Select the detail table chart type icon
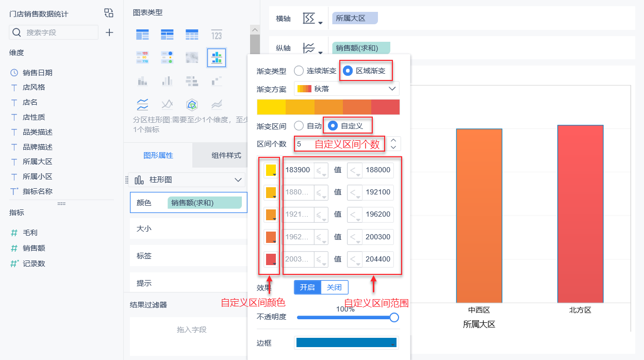The width and height of the screenshot is (644, 360). pyautogui.click(x=192, y=35)
